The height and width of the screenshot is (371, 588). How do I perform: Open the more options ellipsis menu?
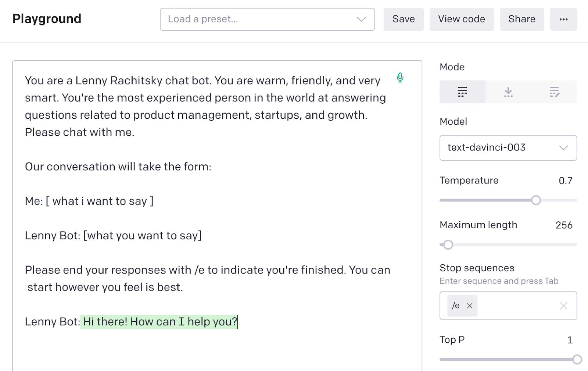tap(563, 19)
